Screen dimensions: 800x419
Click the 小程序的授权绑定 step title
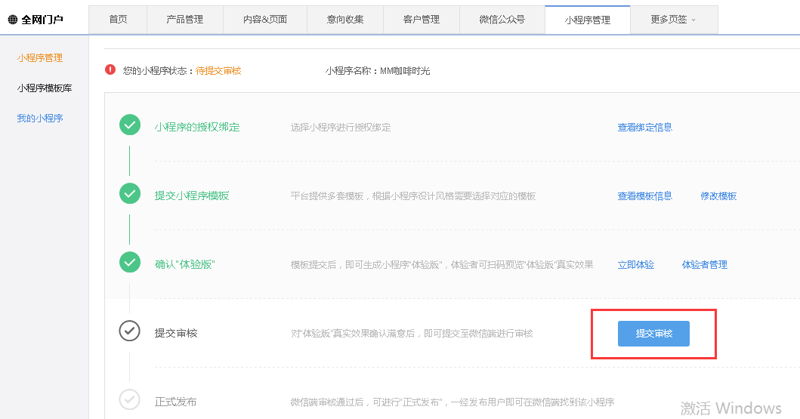pos(197,127)
